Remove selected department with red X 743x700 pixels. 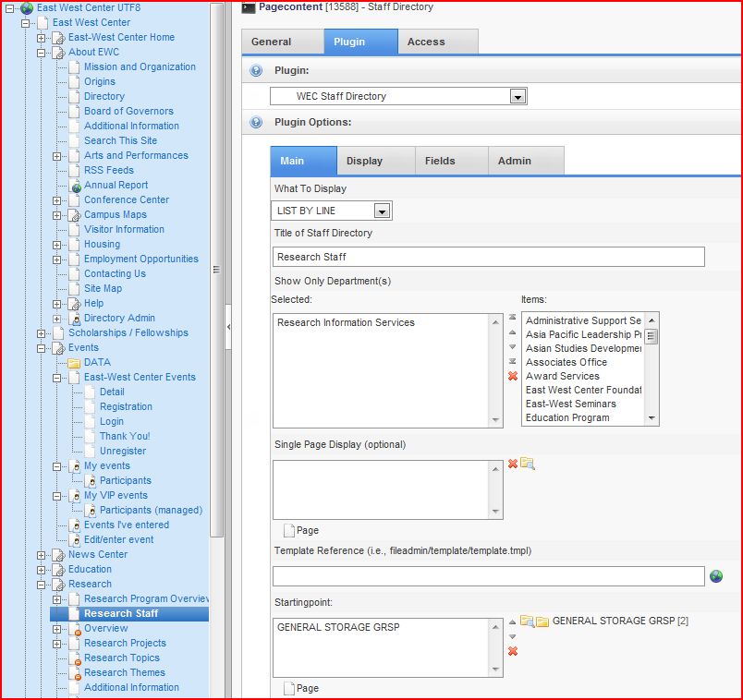(x=513, y=376)
